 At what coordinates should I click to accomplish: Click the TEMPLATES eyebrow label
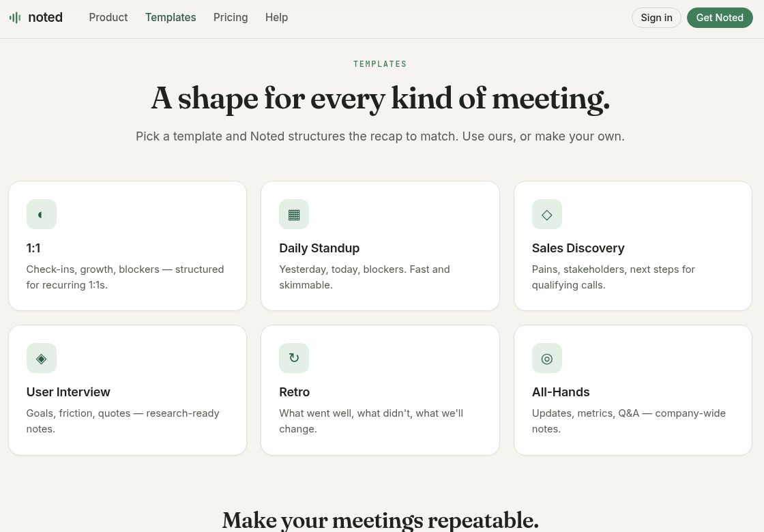click(x=380, y=64)
